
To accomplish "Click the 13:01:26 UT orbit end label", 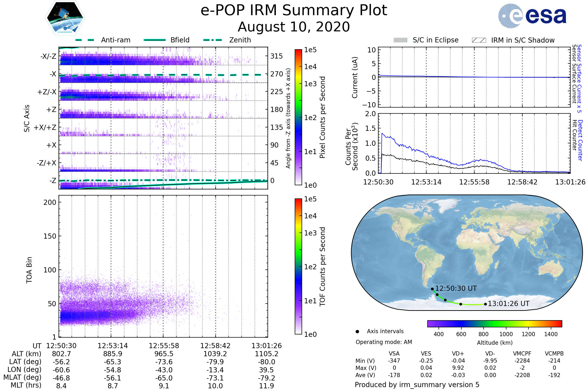I will point(509,304).
